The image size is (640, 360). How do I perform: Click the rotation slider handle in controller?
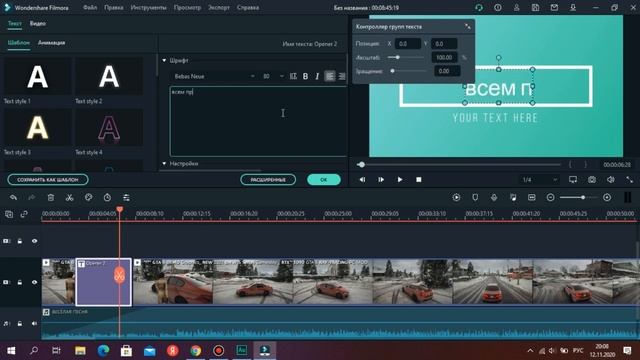(392, 71)
